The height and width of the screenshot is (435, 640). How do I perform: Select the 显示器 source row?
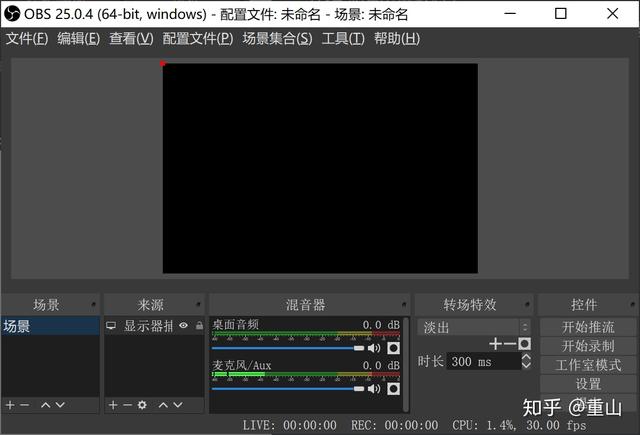(x=154, y=326)
